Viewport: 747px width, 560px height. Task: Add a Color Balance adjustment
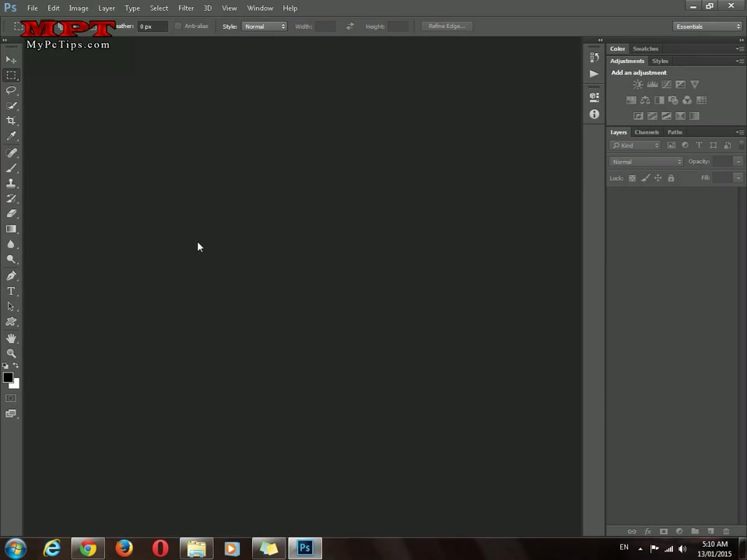(x=645, y=100)
